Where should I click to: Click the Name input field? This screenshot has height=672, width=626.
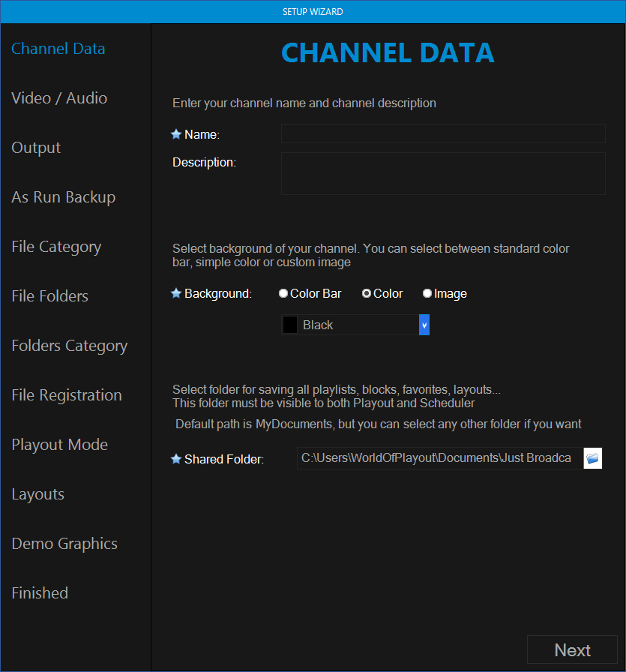click(x=442, y=133)
